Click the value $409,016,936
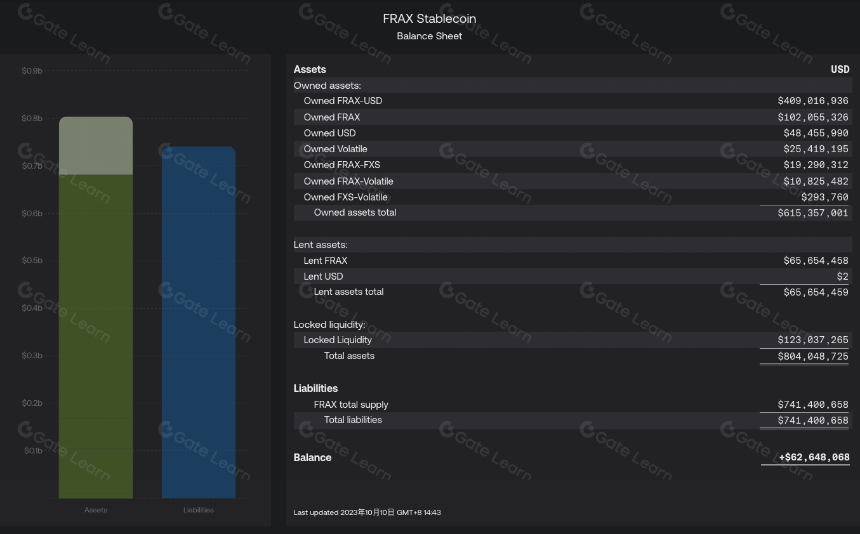 [x=813, y=101]
